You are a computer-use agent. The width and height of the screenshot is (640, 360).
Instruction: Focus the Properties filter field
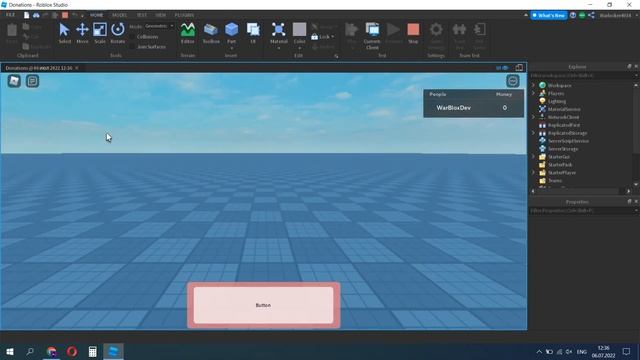tap(582, 211)
